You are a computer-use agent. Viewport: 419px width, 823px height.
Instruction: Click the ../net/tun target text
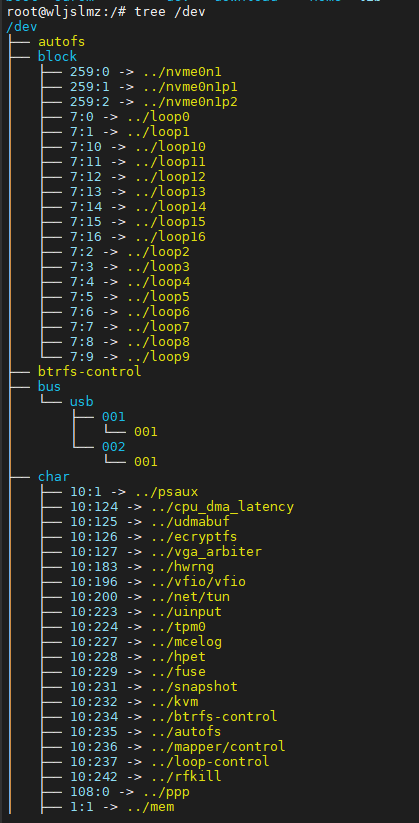190,597
